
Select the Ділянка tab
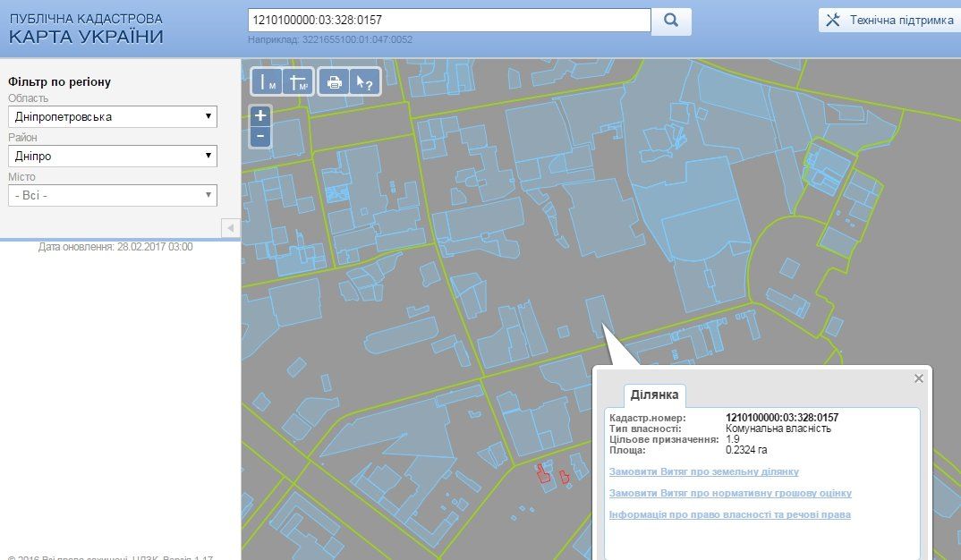point(654,395)
